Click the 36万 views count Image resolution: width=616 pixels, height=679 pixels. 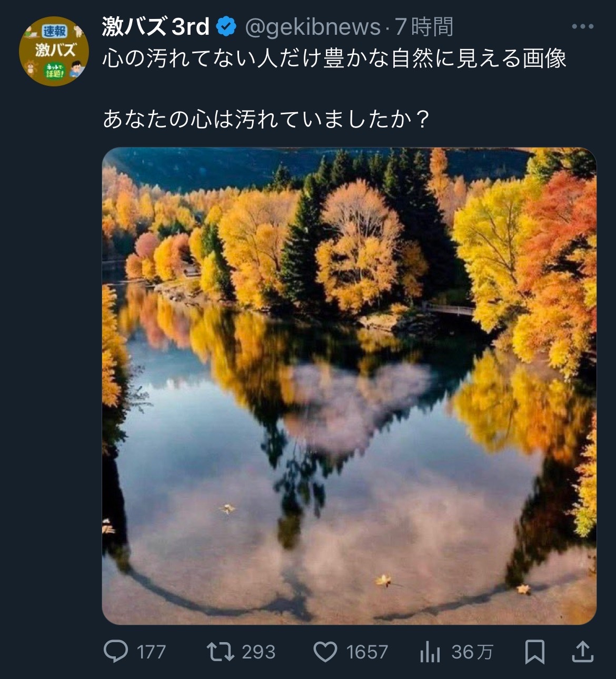click(x=472, y=653)
